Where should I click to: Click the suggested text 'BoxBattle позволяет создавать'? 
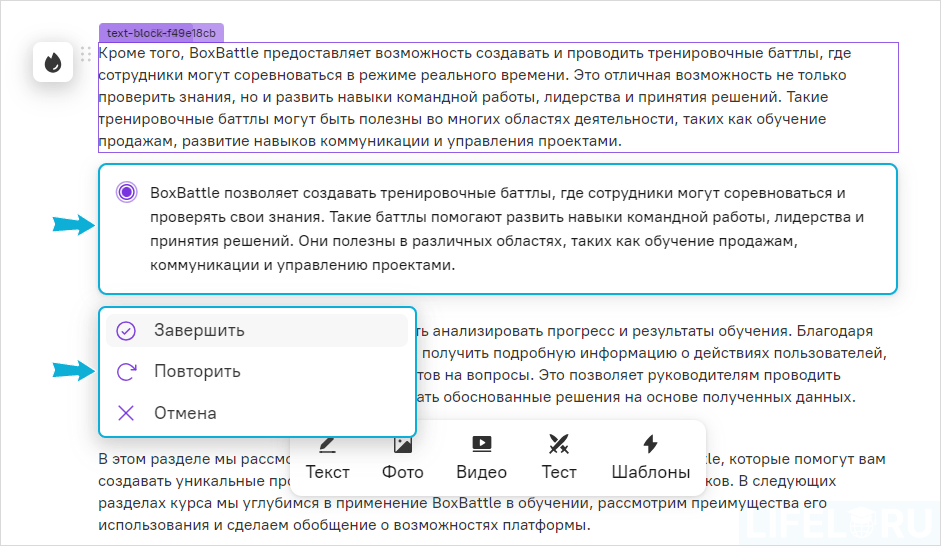click(x=507, y=229)
